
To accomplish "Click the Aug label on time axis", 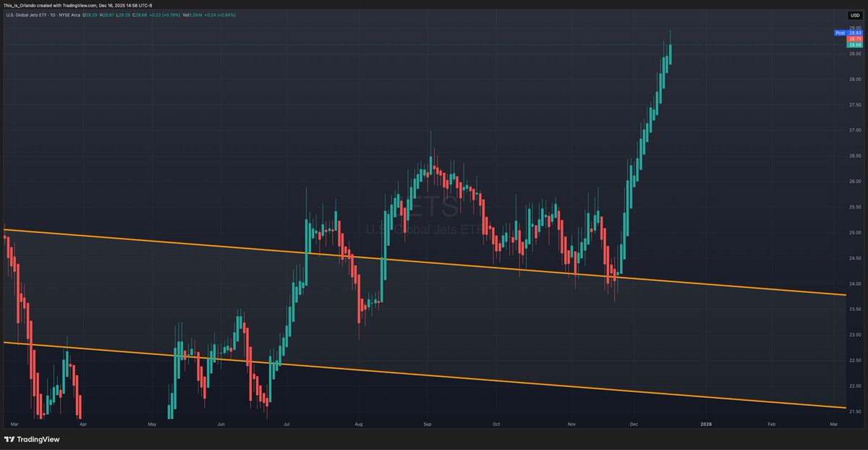I will point(359,425).
